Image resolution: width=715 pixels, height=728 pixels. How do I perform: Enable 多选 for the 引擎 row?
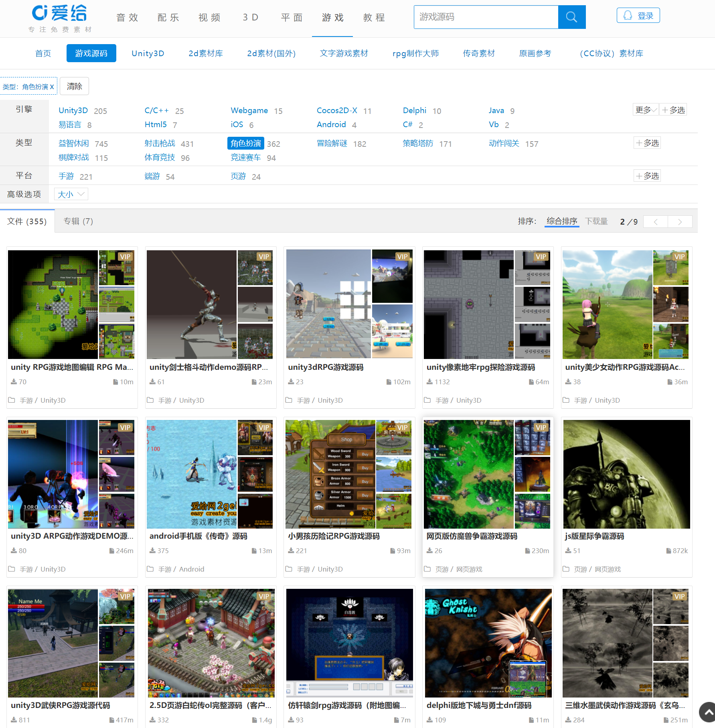pos(673,110)
